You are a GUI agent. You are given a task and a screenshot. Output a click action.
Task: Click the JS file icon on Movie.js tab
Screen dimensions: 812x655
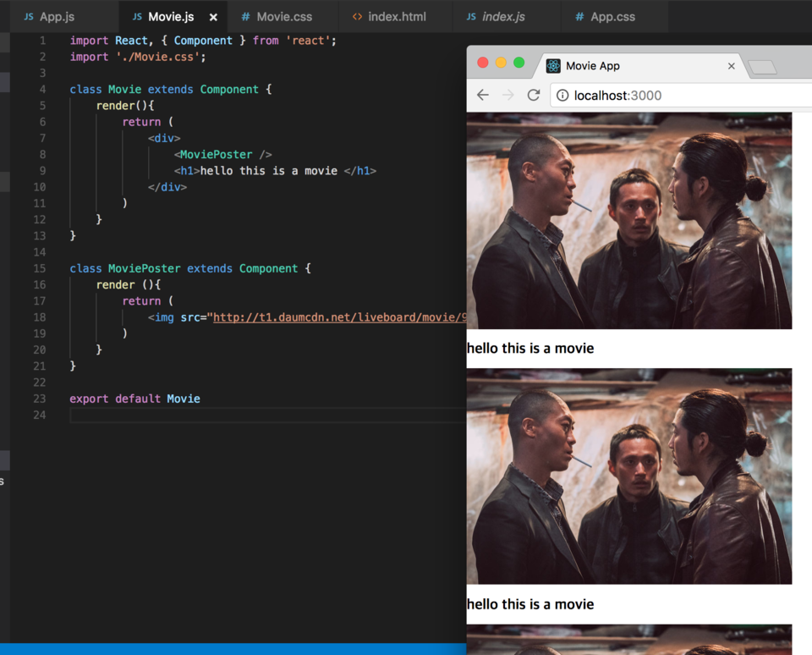137,17
